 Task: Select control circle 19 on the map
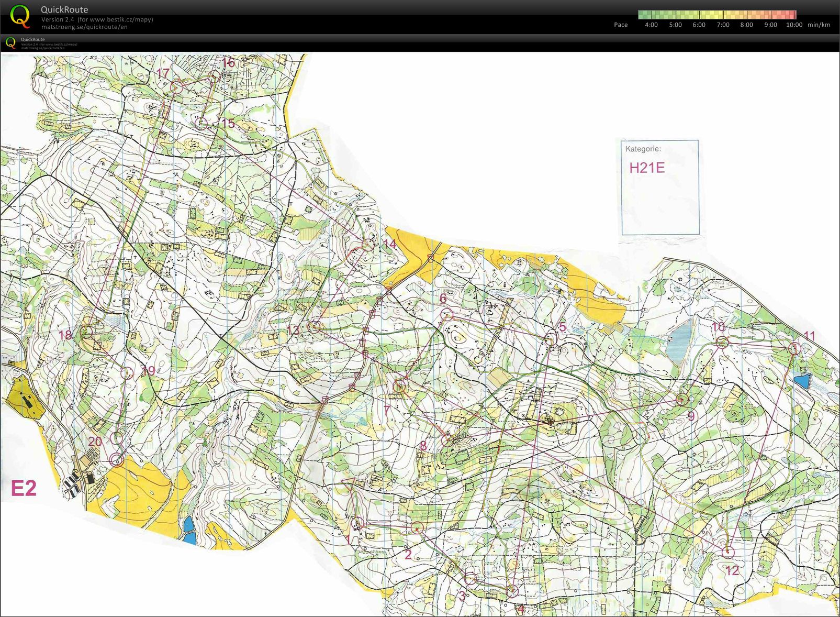pyautogui.click(x=127, y=373)
